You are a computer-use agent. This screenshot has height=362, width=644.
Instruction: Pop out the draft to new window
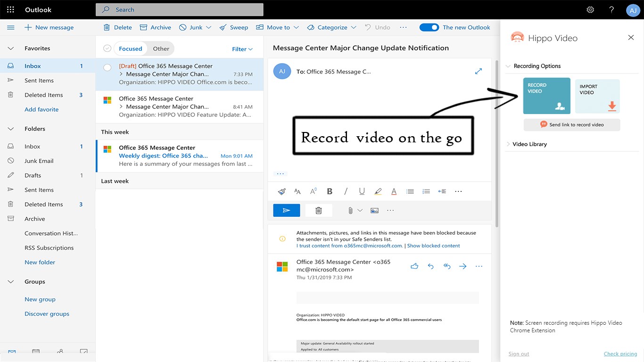click(479, 71)
